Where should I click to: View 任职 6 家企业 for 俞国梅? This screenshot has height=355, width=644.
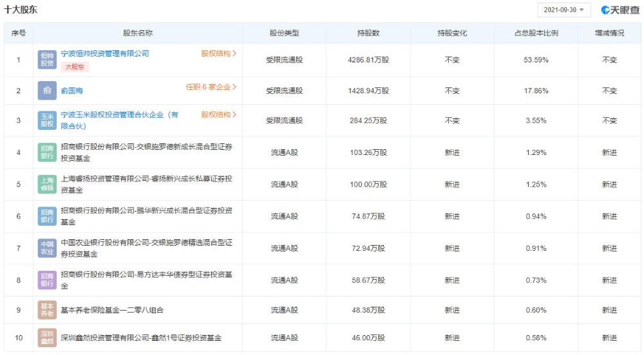pos(211,87)
